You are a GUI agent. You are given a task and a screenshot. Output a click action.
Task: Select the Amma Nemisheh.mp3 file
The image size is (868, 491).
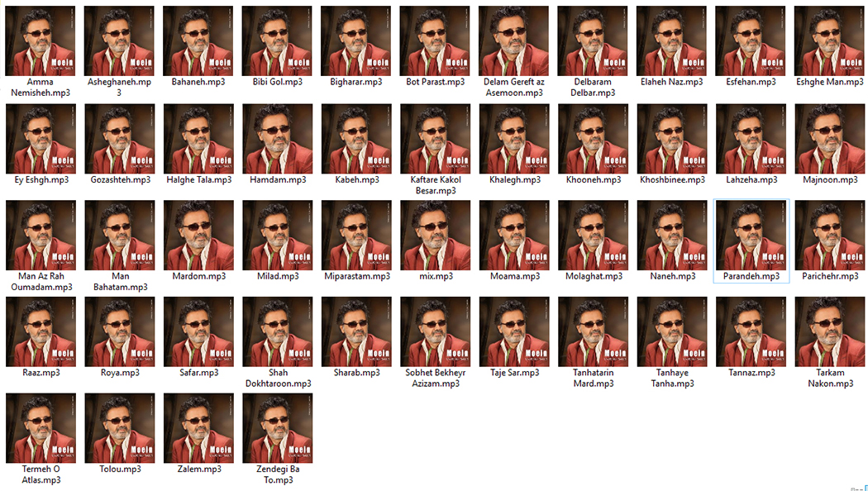pos(41,41)
